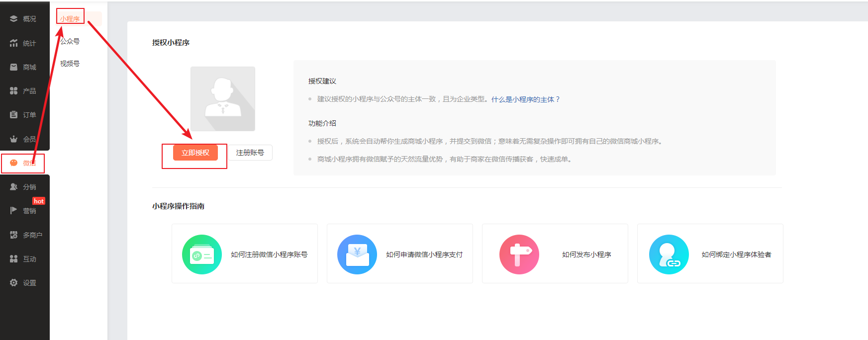Screen dimensions: 868x340
Task: Open guide 如何绑定小程序体验者
Action: coord(736,255)
